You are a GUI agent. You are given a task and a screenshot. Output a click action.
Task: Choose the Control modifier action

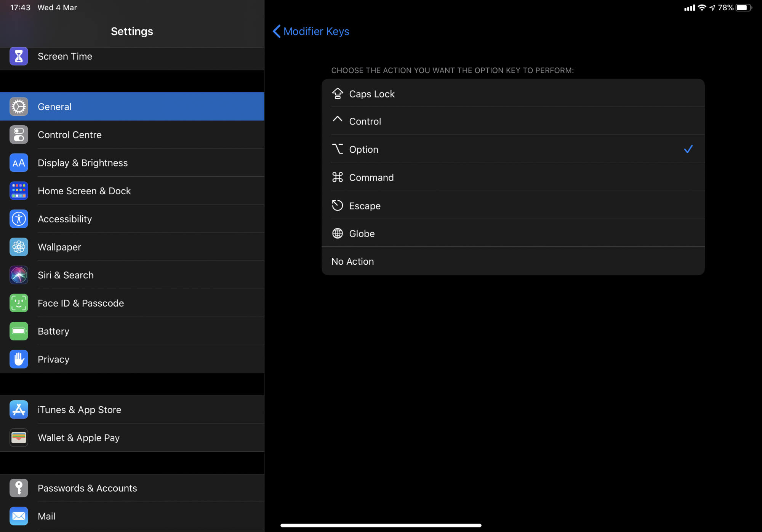(x=512, y=121)
